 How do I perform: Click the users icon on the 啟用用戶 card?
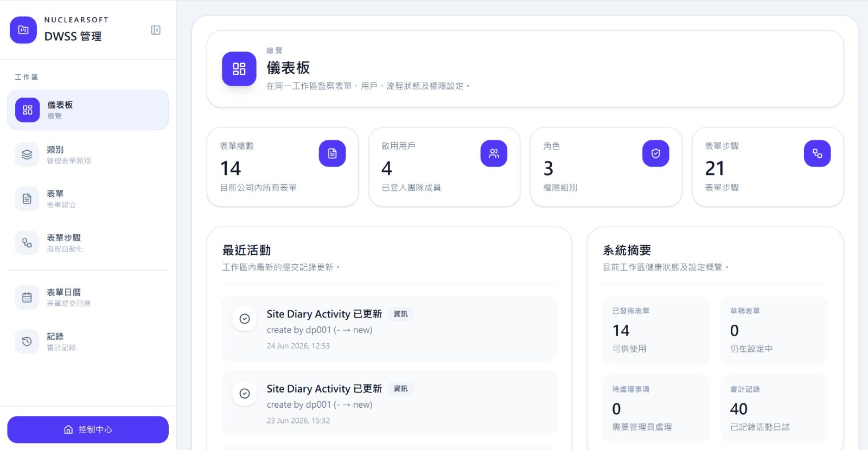click(x=494, y=153)
